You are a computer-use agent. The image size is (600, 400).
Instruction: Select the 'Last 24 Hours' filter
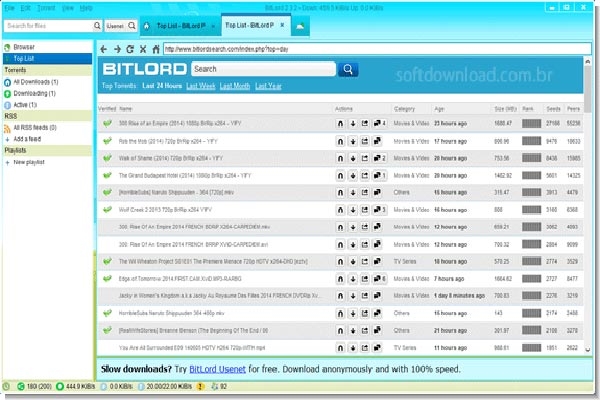[x=162, y=86]
